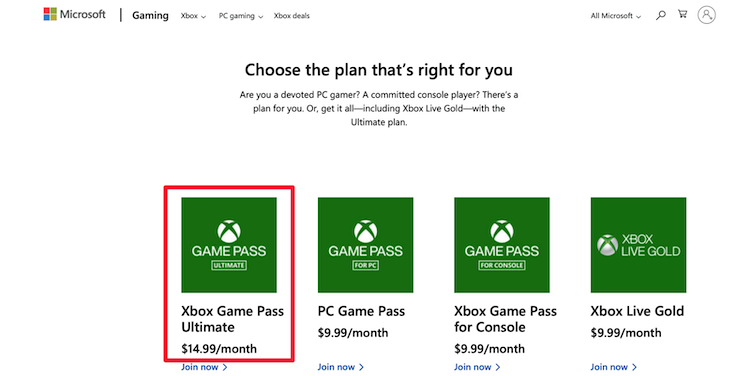Image resolution: width=750 pixels, height=376 pixels.
Task: Click Join now under Xbox Live Gold
Action: [x=614, y=367]
